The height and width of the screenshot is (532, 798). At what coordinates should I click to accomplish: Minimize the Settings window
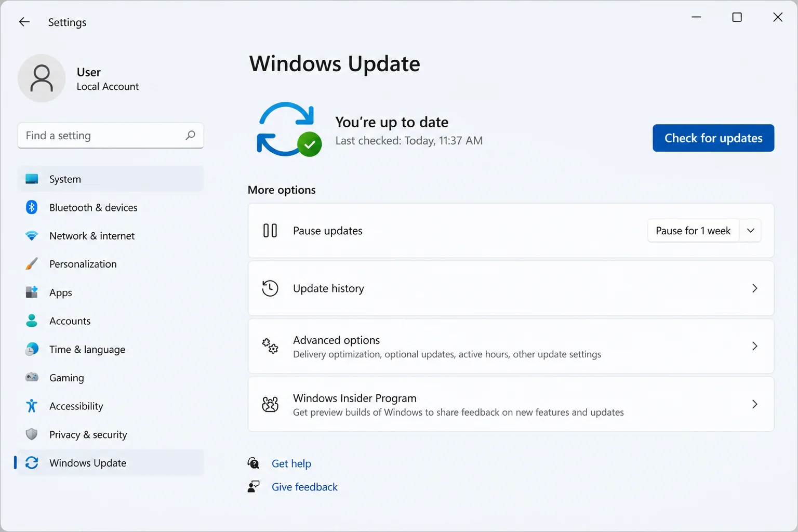[x=696, y=17]
